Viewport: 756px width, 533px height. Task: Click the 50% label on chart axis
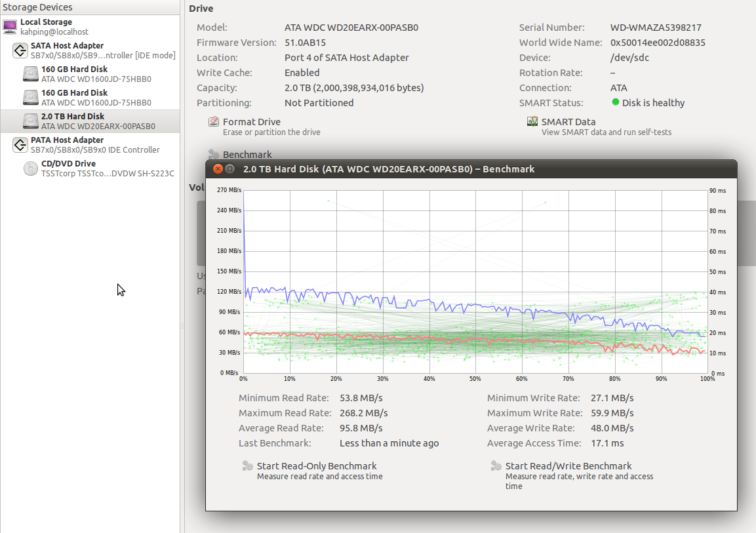point(475,379)
